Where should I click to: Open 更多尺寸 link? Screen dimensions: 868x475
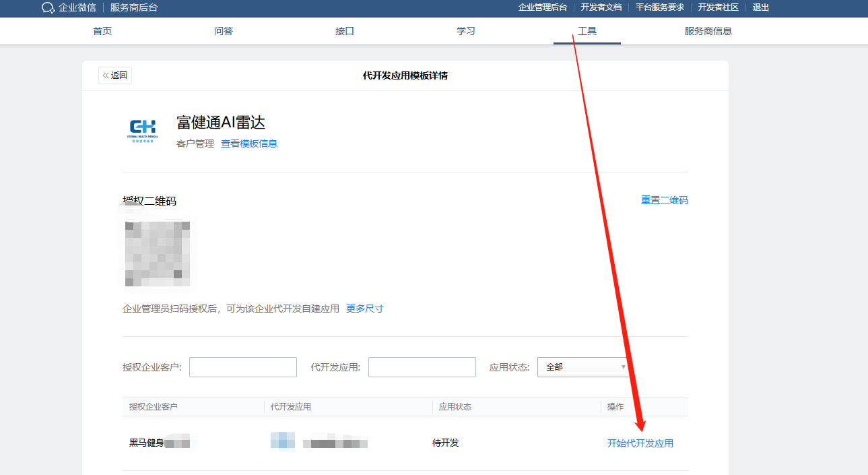coord(365,309)
